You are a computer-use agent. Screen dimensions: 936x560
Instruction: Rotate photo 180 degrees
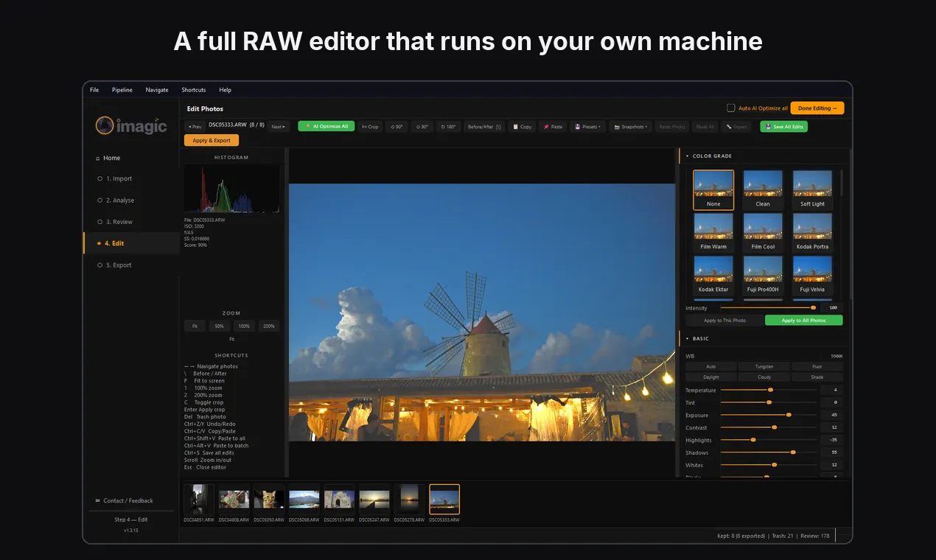pos(448,127)
